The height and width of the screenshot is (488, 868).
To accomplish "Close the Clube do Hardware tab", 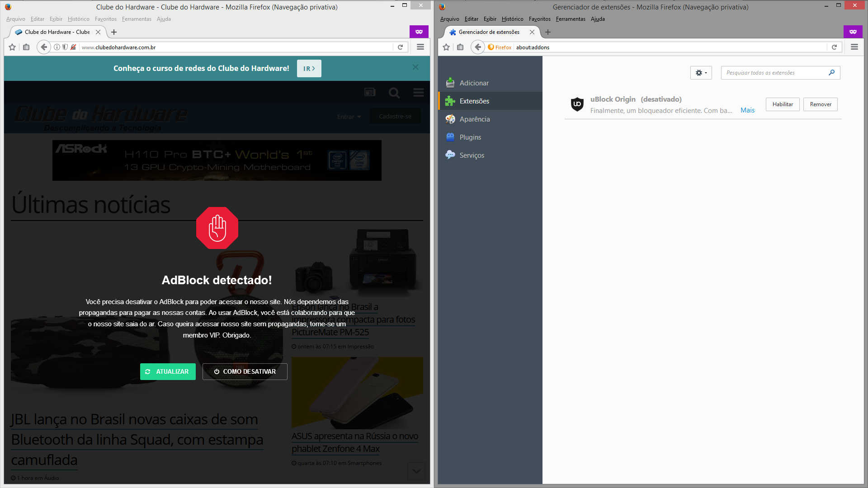I will [x=98, y=32].
